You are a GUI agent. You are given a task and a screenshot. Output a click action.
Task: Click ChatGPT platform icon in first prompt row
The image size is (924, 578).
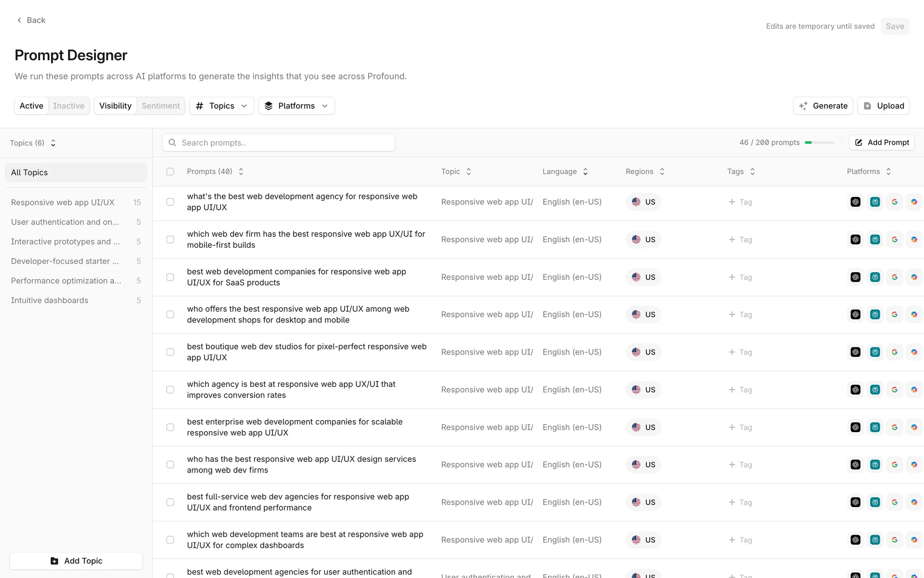click(855, 202)
